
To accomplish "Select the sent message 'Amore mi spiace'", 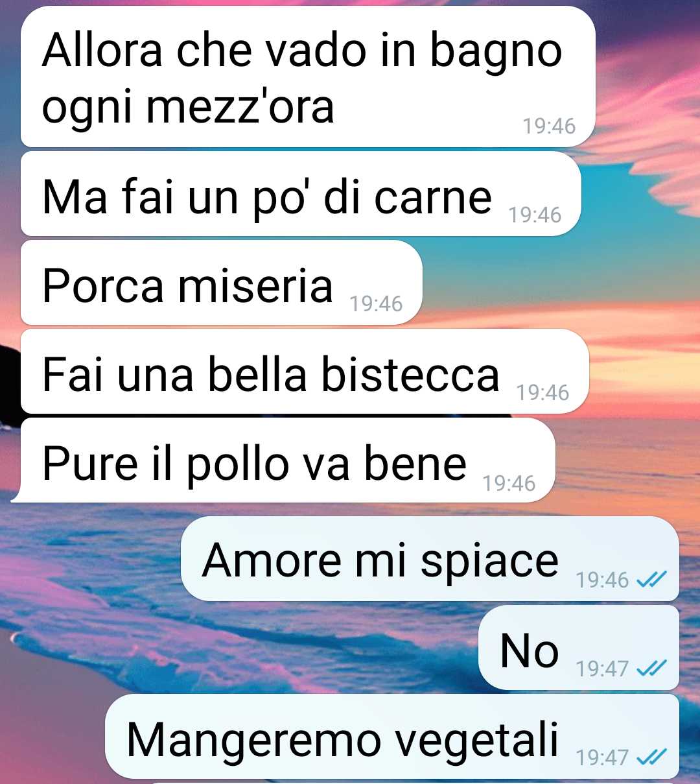I will tap(430, 559).
